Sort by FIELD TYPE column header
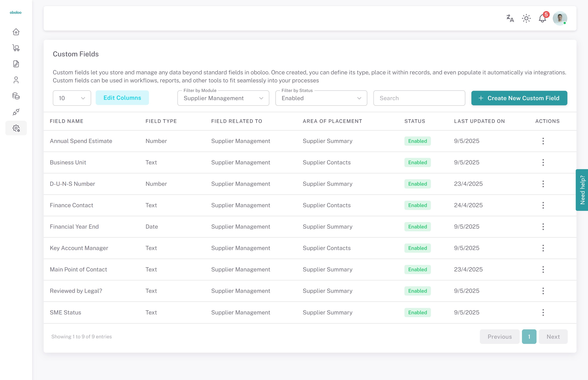Viewport: 588px width, 380px height. pos(161,121)
